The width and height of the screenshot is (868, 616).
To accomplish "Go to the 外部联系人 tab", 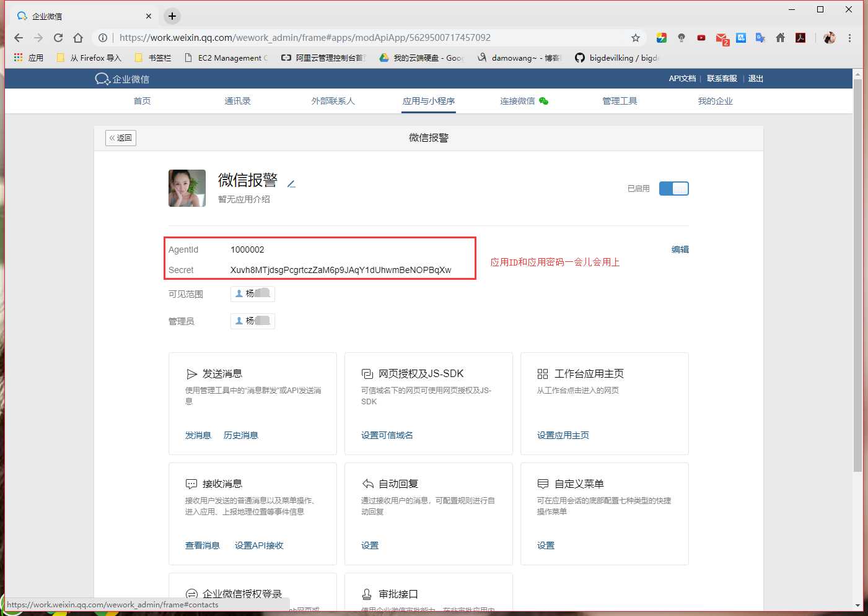I will [x=333, y=101].
